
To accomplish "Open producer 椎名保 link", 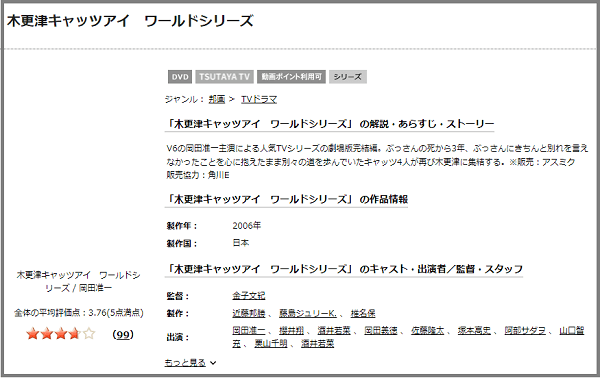I will point(363,313).
